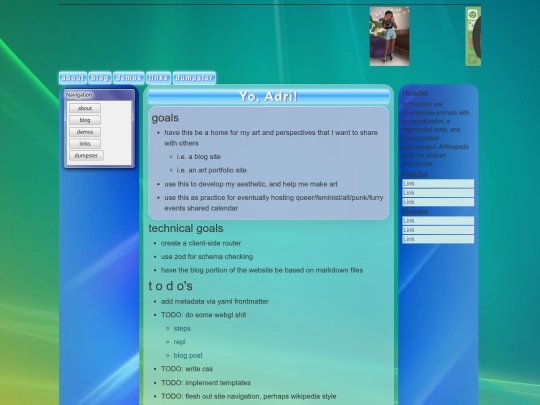Click the green smiley face icon
Screen dimensions: 540x405
click(472, 14)
